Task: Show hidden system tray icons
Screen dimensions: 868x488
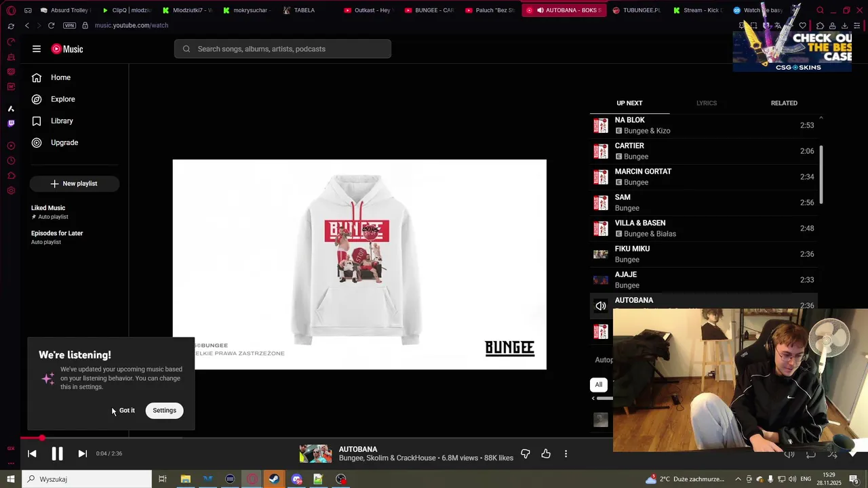Action: click(738, 479)
